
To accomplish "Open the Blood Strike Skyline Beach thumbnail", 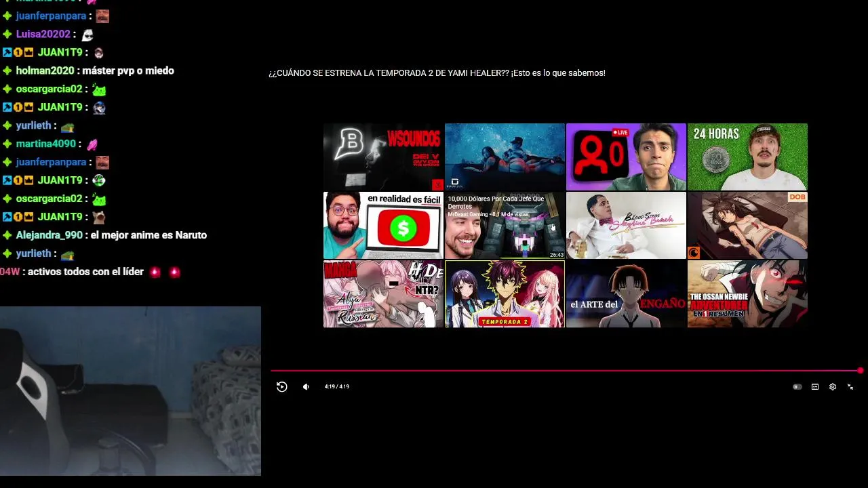I will [x=626, y=225].
